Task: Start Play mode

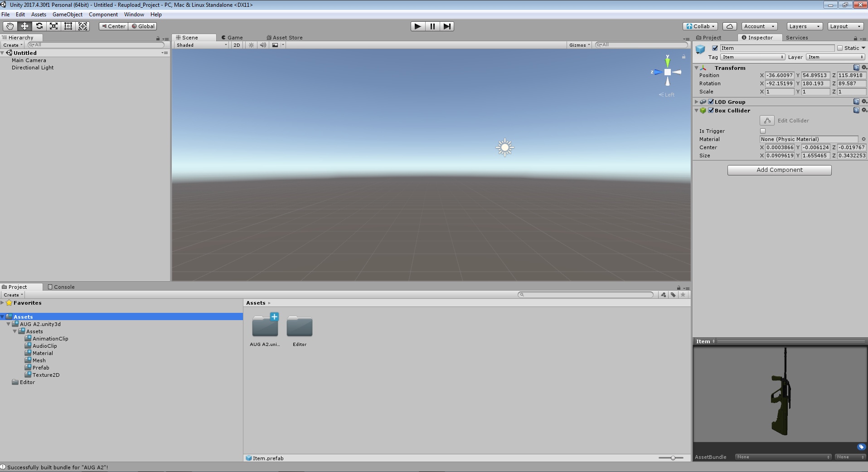Action: pyautogui.click(x=417, y=26)
